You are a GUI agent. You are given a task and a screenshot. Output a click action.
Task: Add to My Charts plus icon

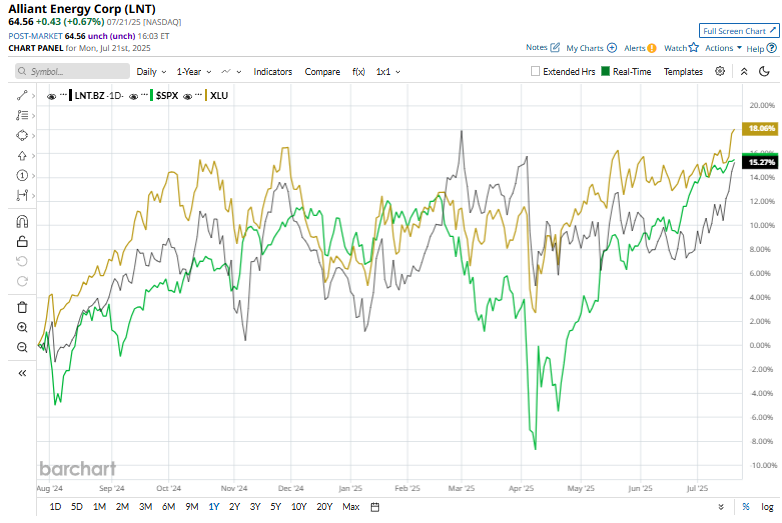pos(612,48)
